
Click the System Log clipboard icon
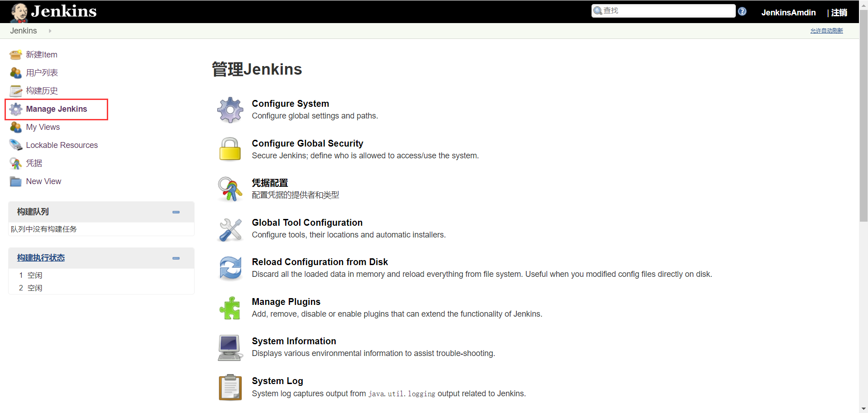pyautogui.click(x=230, y=387)
